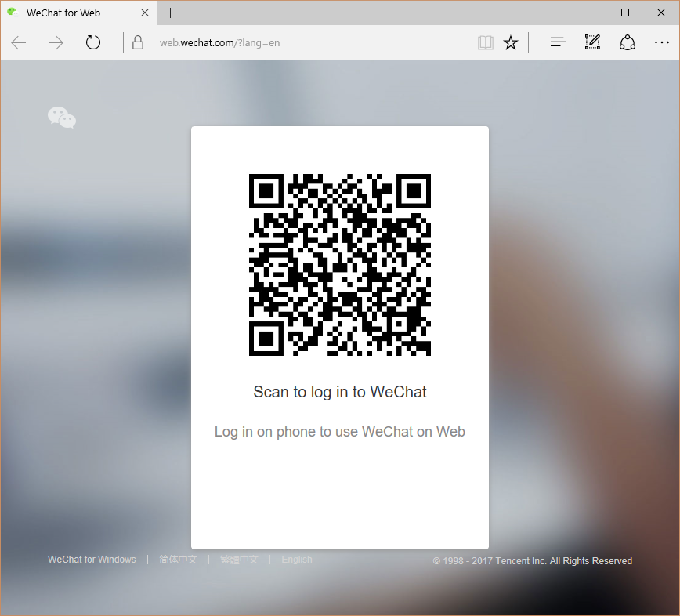Image resolution: width=680 pixels, height=616 pixels.
Task: Switch language to 繁體中文
Action: pos(239,560)
